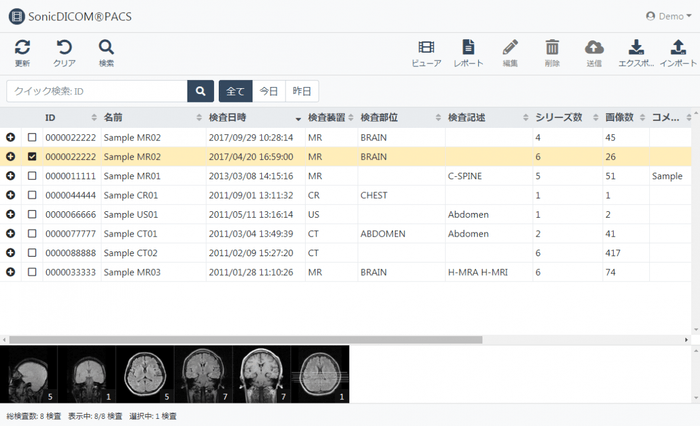Screen dimensions: 700x426
Task: Check the box for Sample MR01
Action: (x=32, y=176)
